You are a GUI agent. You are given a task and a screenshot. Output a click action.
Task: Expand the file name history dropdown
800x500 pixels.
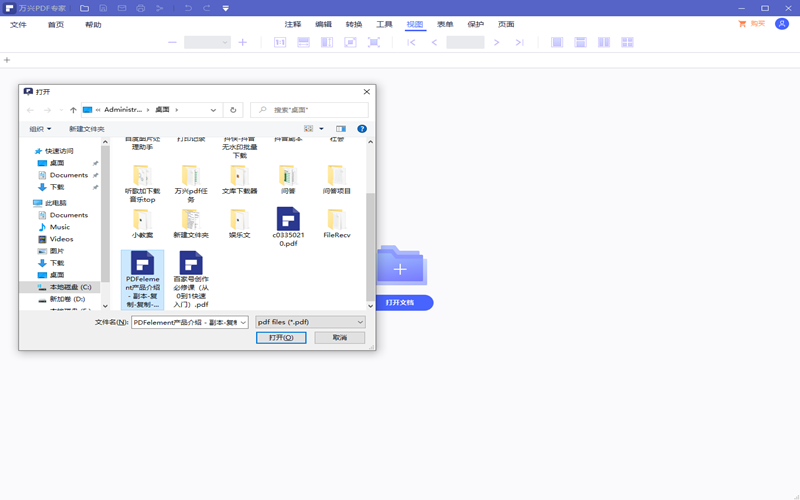[x=242, y=322]
